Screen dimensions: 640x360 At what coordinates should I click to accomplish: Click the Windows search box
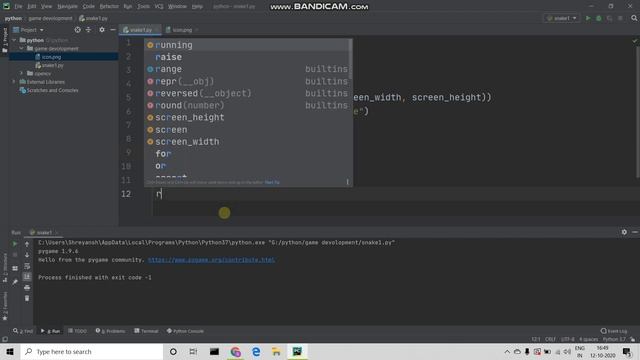(92, 351)
